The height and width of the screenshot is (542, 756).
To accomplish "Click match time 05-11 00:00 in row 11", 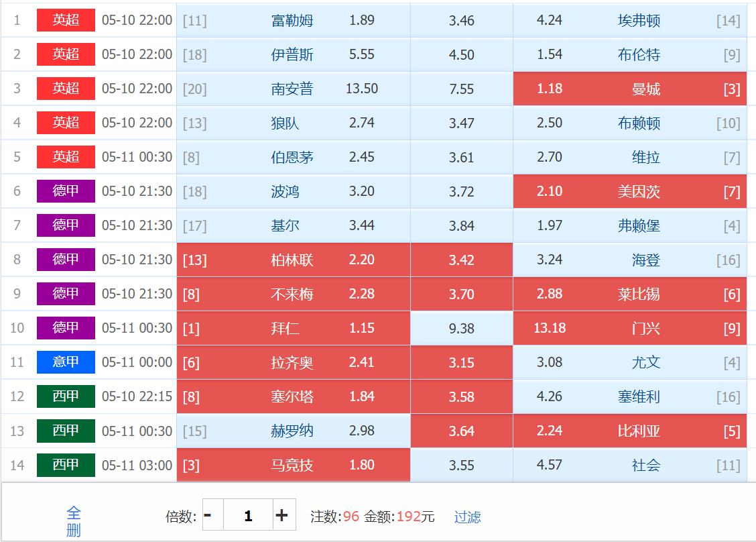I will pyautogui.click(x=137, y=362).
